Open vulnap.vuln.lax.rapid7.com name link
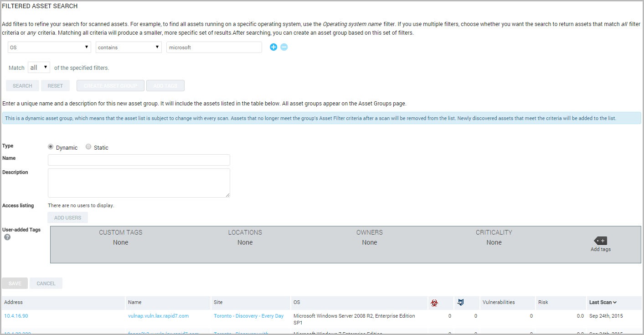The height and width of the screenshot is (335, 644). pos(158,316)
